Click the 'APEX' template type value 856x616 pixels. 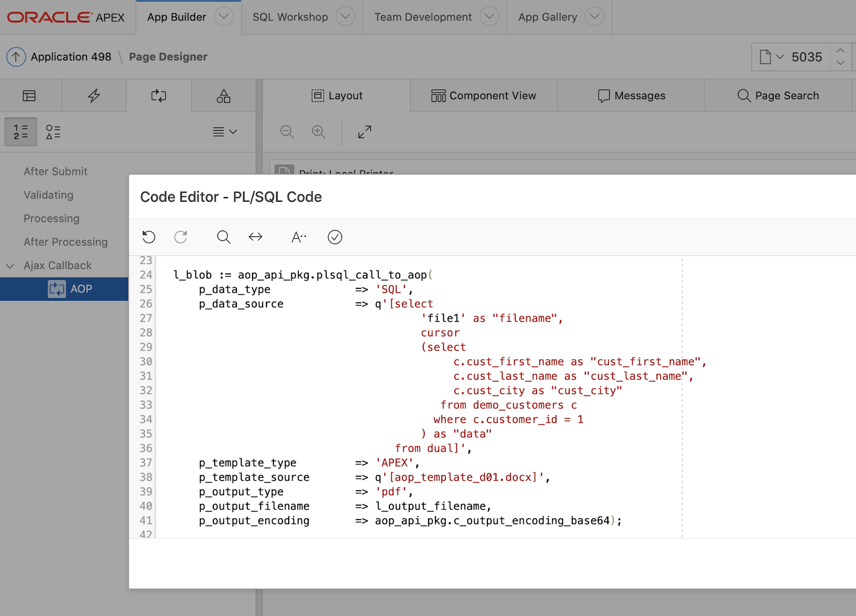[394, 463]
